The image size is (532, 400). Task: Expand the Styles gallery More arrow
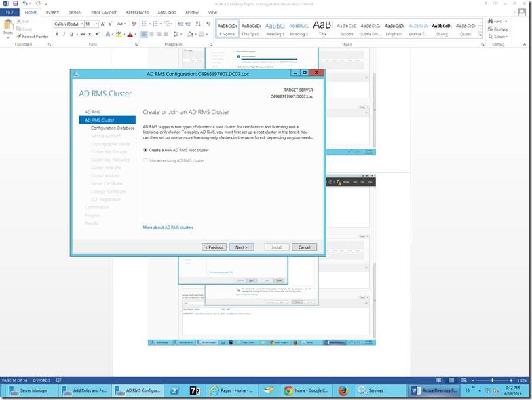(x=480, y=35)
